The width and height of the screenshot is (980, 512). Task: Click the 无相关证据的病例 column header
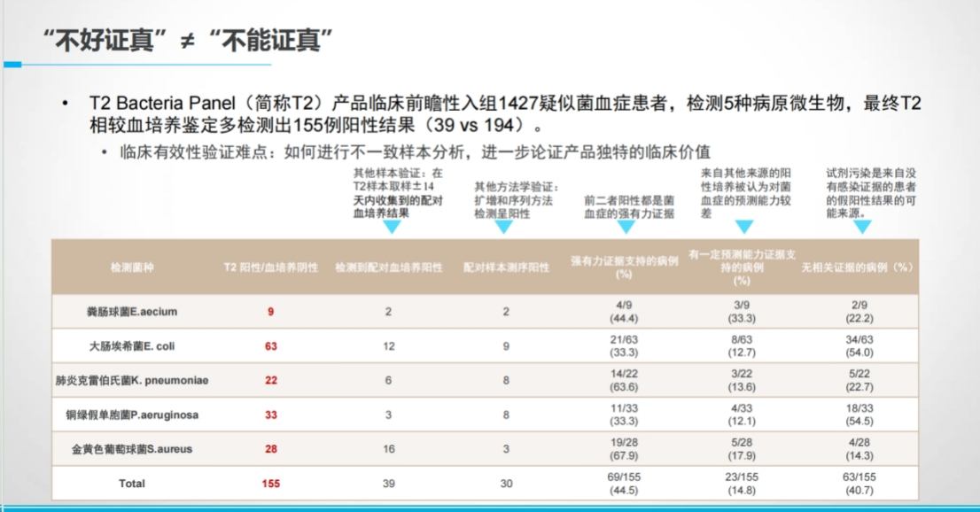click(x=858, y=268)
